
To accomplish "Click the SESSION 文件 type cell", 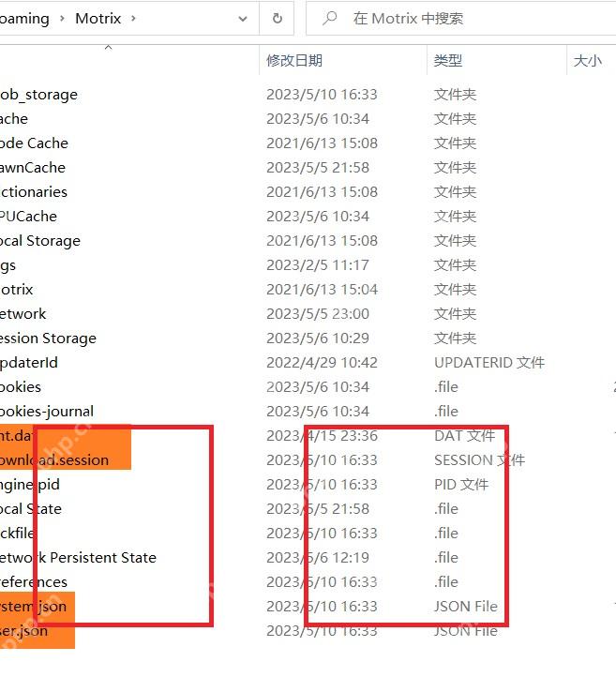I will 480,459.
